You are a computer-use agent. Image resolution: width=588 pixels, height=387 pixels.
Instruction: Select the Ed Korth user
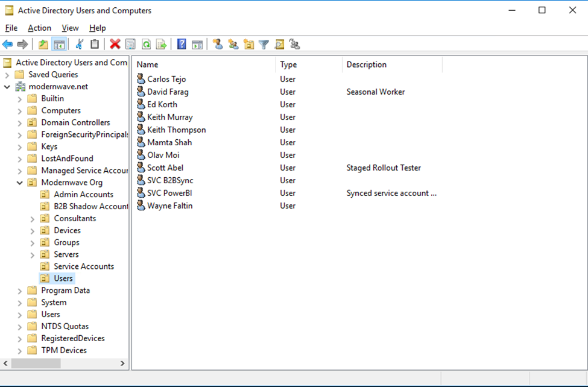coord(162,104)
